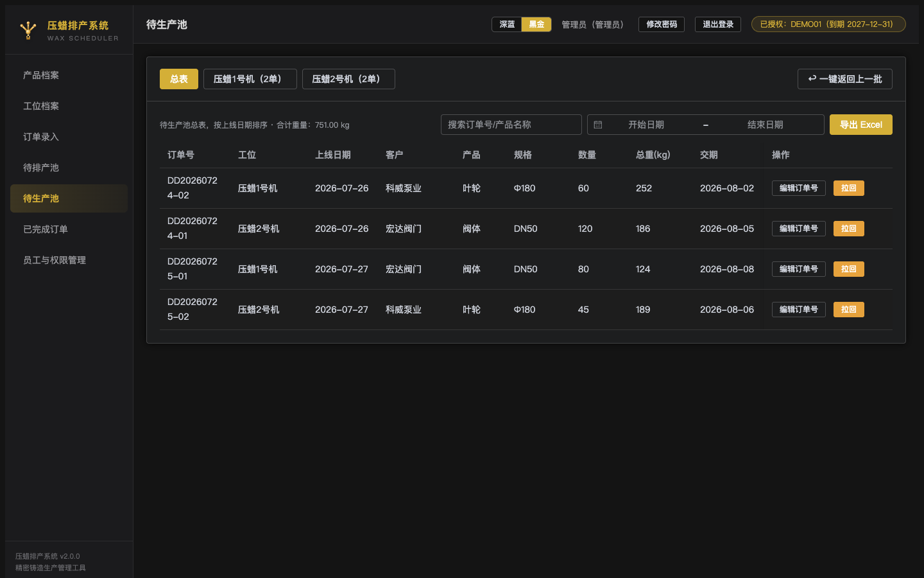Viewport: 924px width, 578px height.
Task: Switch to the 深蓝 theme
Action: pos(507,24)
